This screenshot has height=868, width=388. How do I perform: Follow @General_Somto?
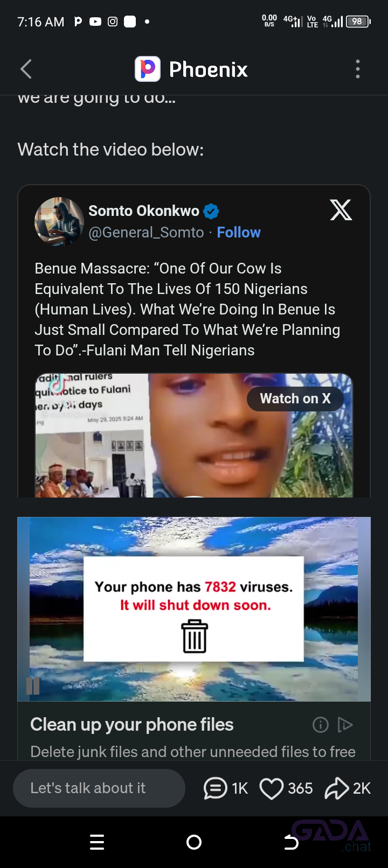239,233
